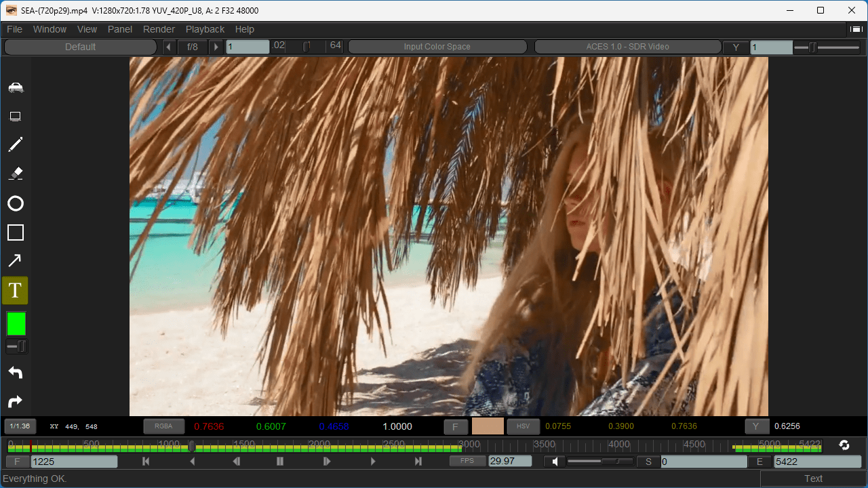Open the HSV color model dropdown
868x488 pixels.
tap(523, 426)
